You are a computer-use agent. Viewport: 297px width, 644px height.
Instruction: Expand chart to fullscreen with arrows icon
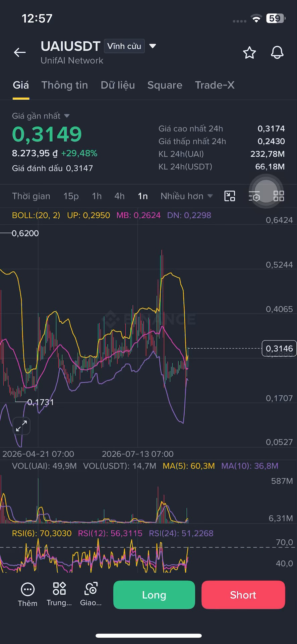click(x=21, y=426)
